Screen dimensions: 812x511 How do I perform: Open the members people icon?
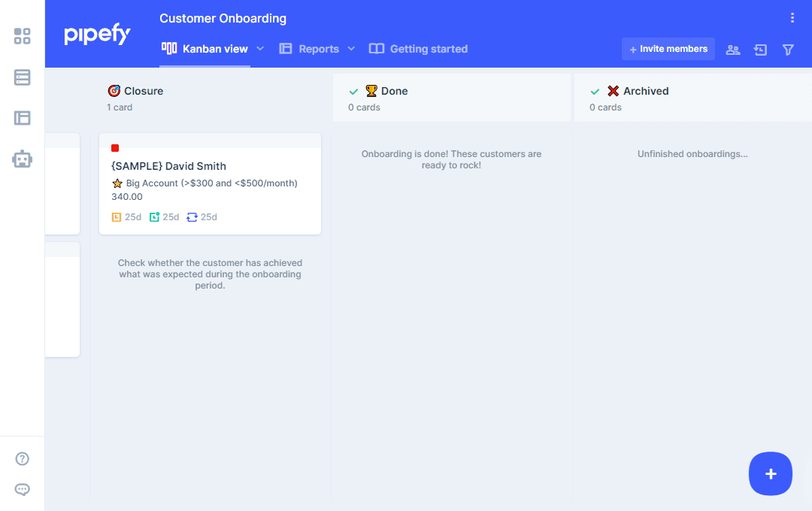[732, 50]
